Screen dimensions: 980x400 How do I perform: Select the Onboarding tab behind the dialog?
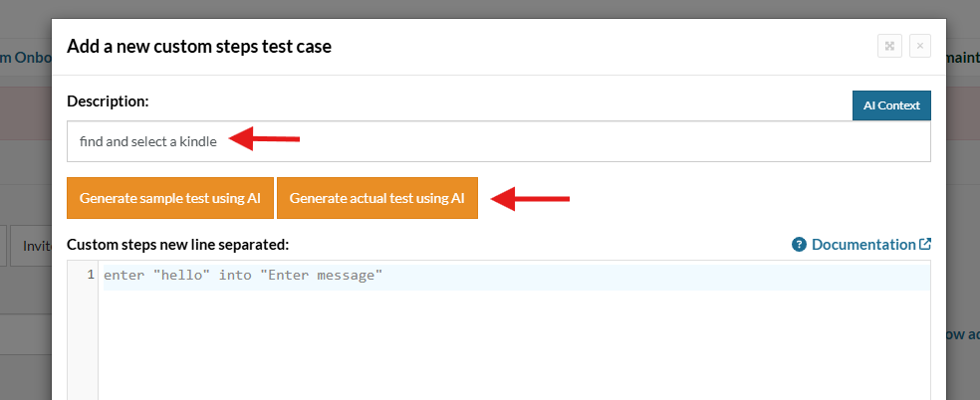[25, 57]
